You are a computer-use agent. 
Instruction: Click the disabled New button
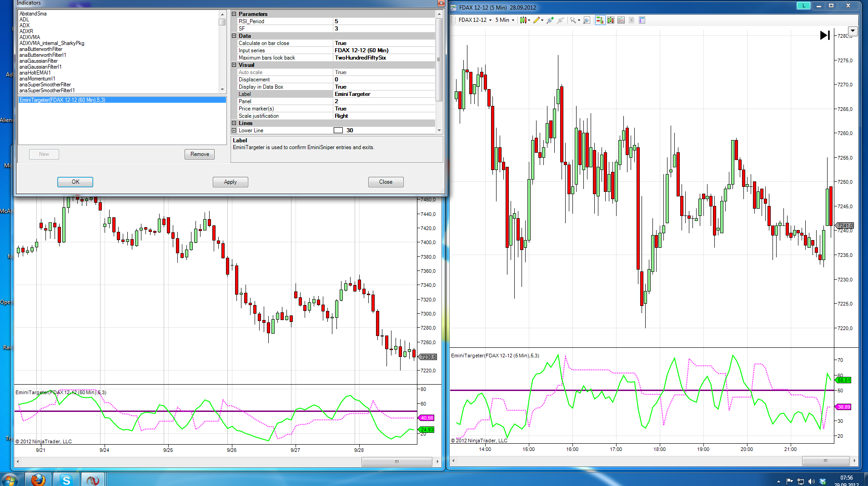(x=44, y=154)
